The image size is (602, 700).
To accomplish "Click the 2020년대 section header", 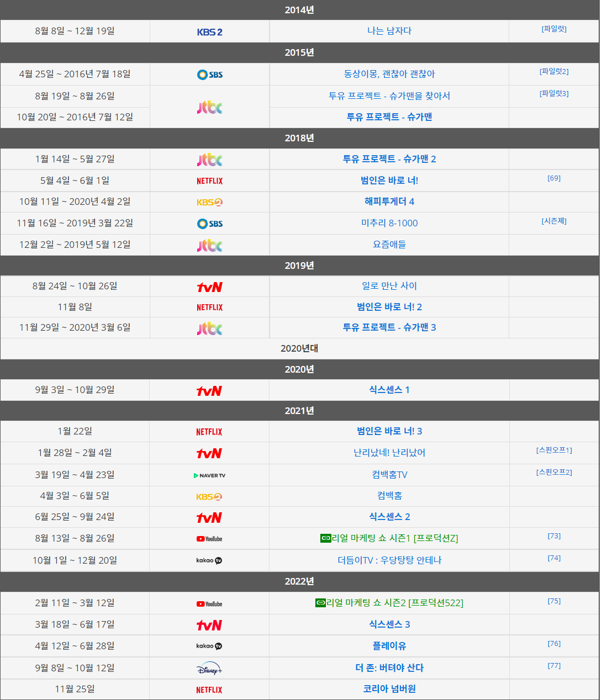I will click(x=299, y=348).
